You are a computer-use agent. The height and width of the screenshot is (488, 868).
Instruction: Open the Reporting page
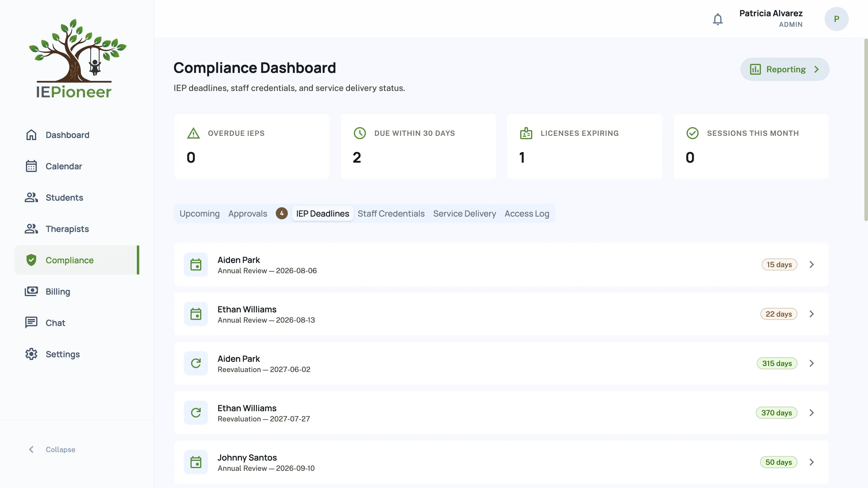[x=785, y=69]
